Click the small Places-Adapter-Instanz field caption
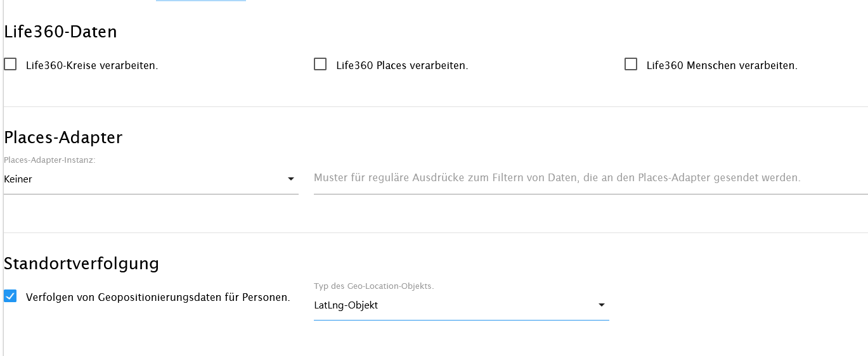 [x=49, y=160]
